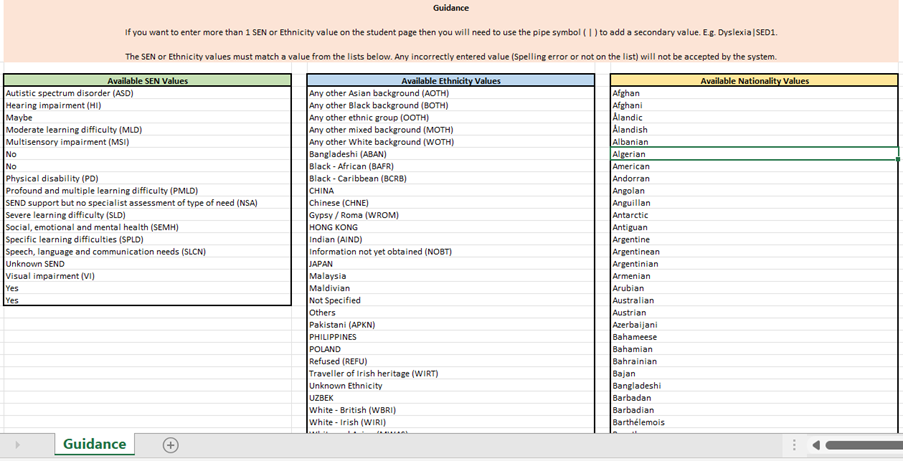Screen dimensions: 903x461
Task: Select the Bangladeshi nationality cell
Action: coord(754,386)
